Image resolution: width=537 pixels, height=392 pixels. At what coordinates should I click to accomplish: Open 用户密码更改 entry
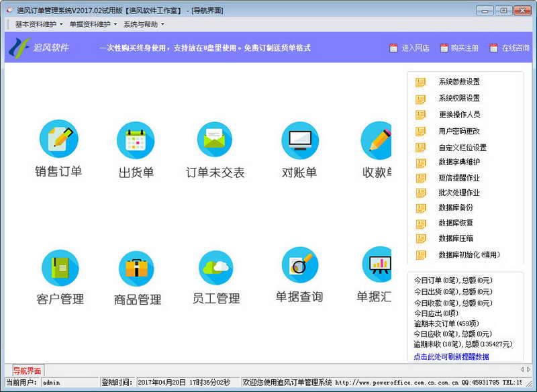point(459,131)
